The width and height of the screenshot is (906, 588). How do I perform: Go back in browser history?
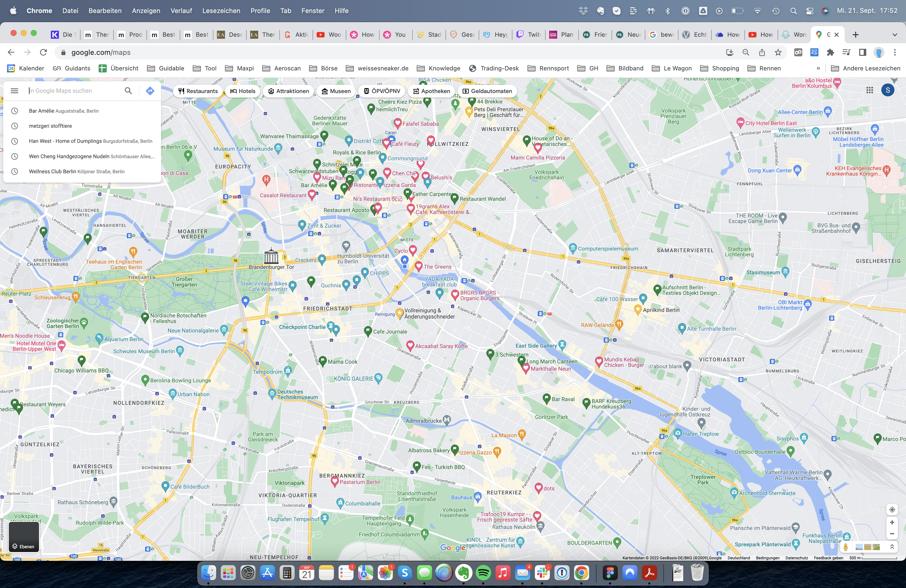pos(11,53)
